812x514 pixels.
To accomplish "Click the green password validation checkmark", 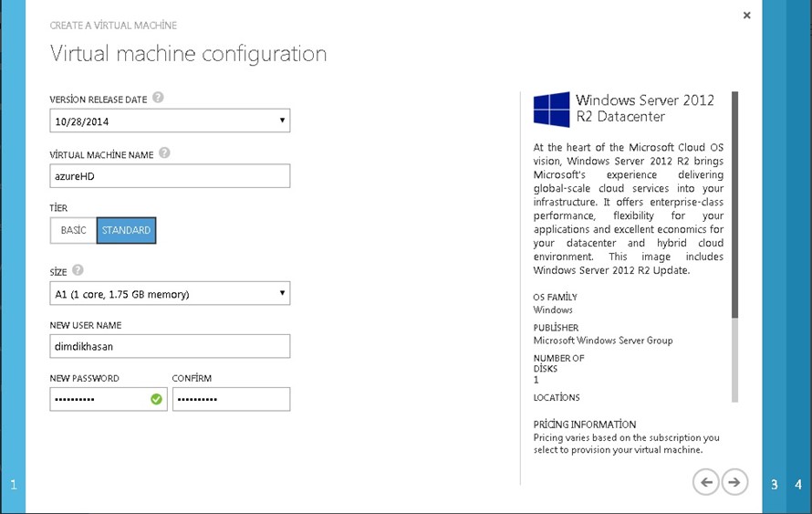I will [x=156, y=399].
